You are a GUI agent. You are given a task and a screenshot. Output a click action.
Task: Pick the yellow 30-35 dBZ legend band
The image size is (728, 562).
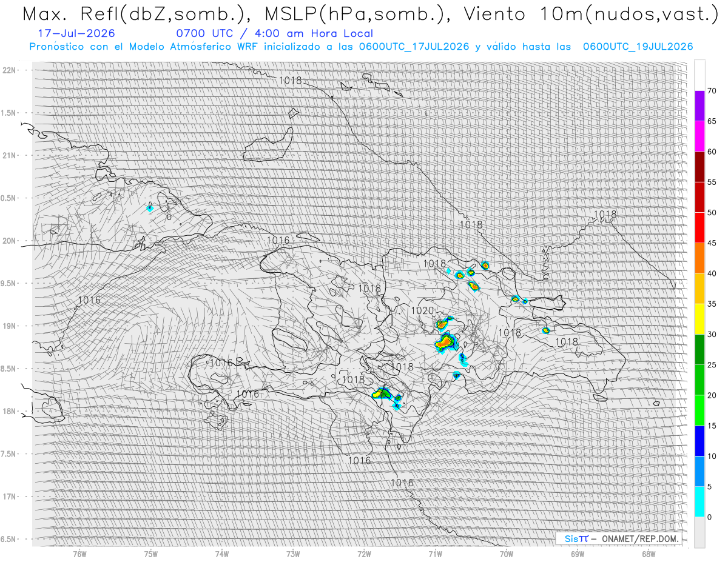click(x=699, y=319)
